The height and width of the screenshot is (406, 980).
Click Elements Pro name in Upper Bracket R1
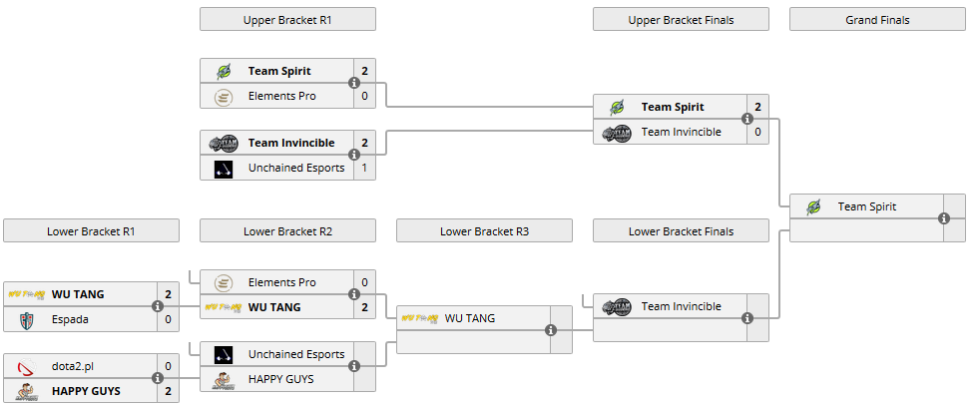coord(281,96)
